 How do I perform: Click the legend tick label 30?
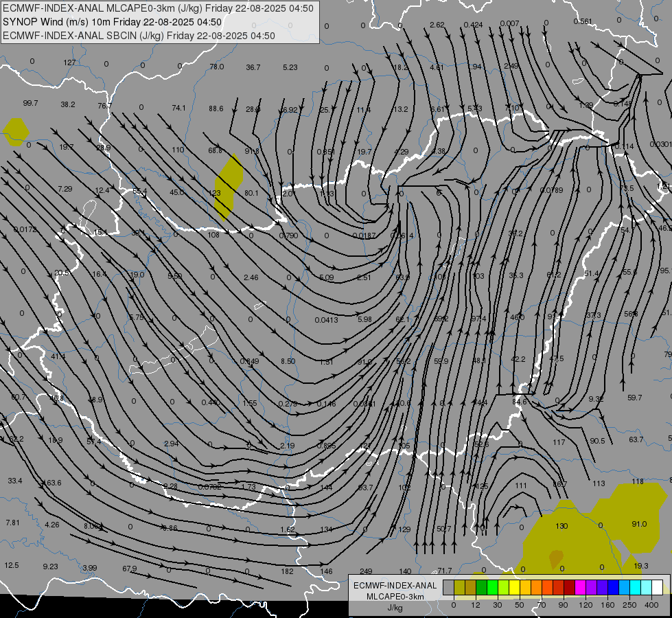pyautogui.click(x=497, y=605)
